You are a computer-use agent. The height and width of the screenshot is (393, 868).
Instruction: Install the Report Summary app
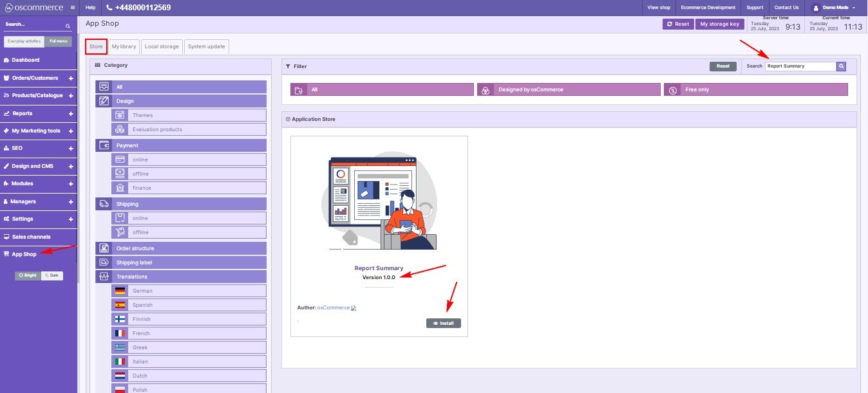443,323
